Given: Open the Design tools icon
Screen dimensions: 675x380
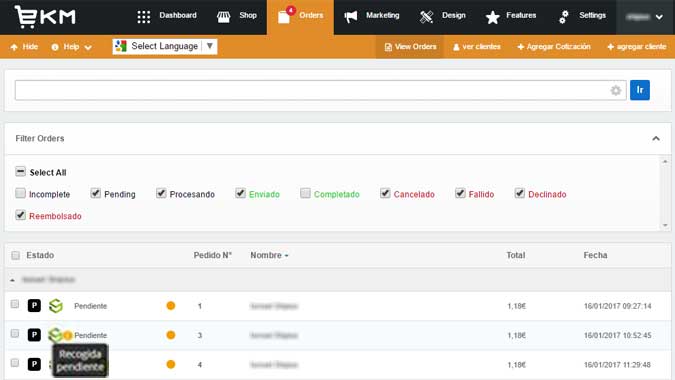Looking at the screenshot, I should click(426, 17).
